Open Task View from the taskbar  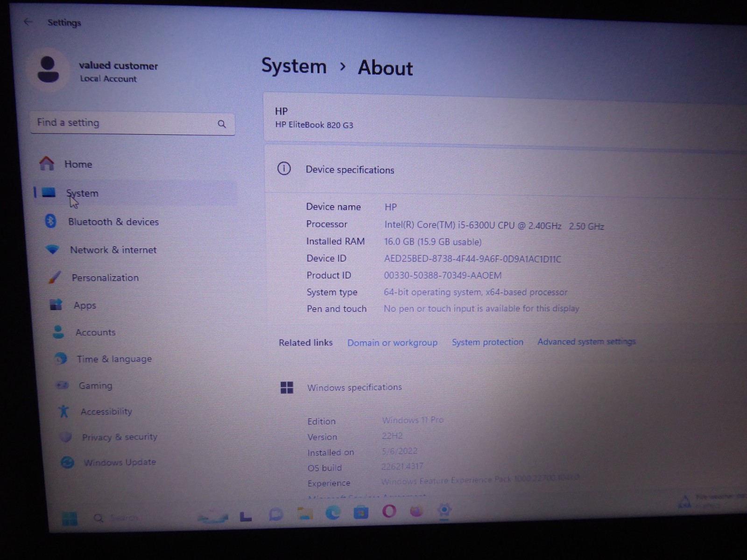246,516
